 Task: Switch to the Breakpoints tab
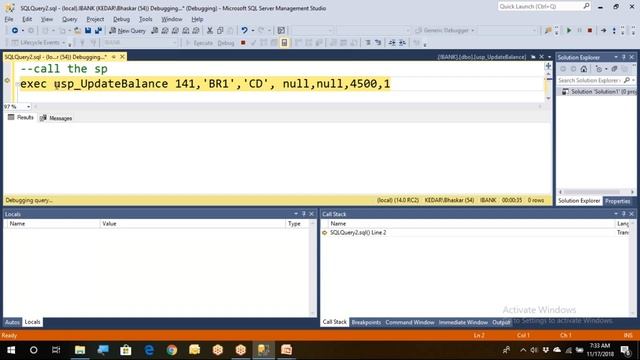pos(366,322)
